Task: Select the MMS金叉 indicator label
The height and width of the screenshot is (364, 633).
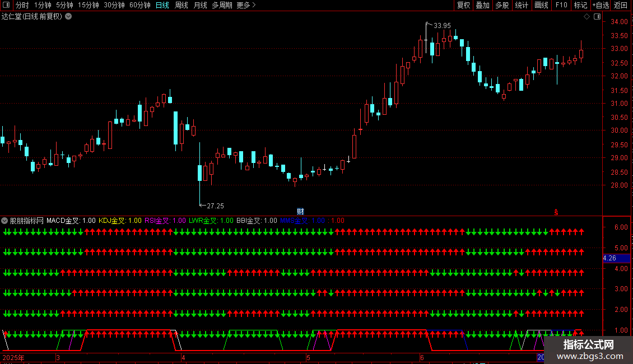Action: click(x=302, y=221)
